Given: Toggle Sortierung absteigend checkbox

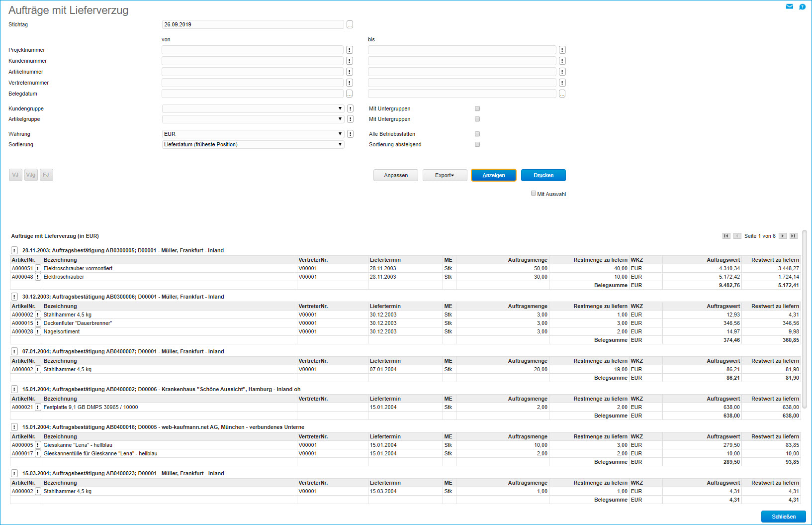Looking at the screenshot, I should coord(477,144).
